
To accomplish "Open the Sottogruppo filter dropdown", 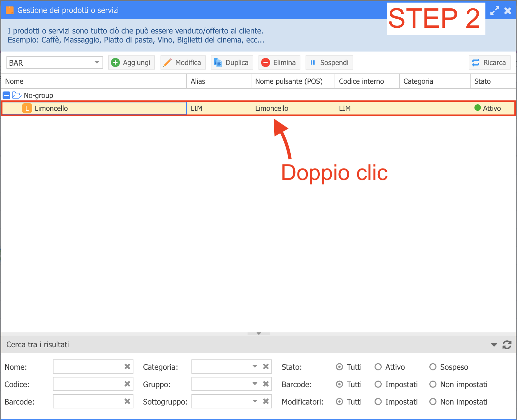I will (255, 401).
